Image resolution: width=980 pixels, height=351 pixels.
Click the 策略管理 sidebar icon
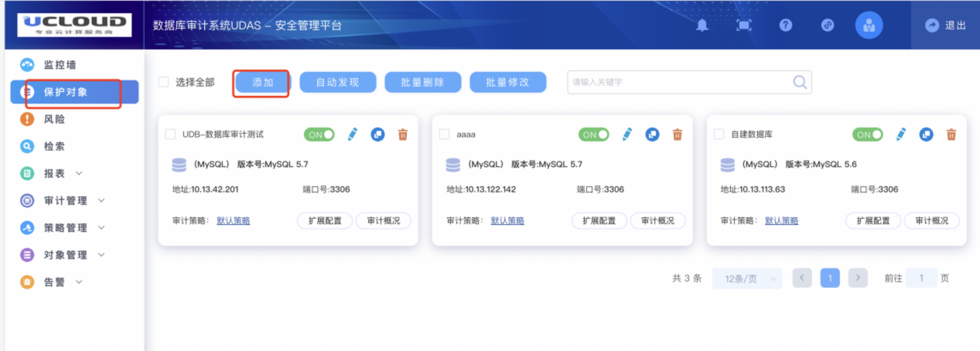(x=27, y=227)
